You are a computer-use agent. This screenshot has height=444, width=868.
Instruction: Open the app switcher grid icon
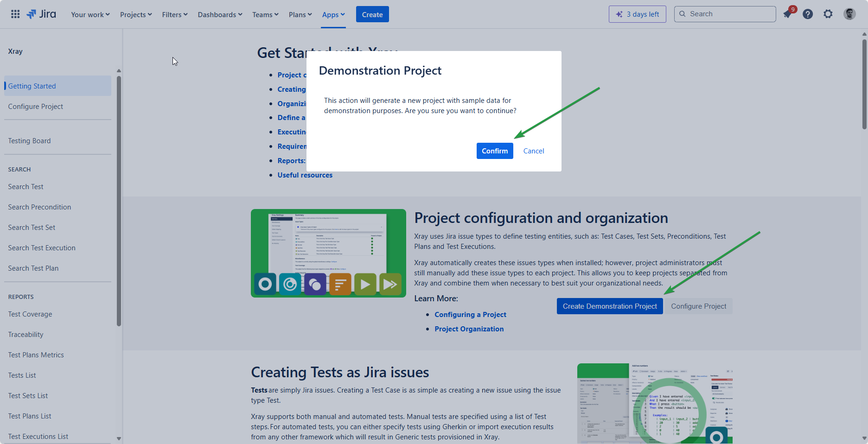15,14
